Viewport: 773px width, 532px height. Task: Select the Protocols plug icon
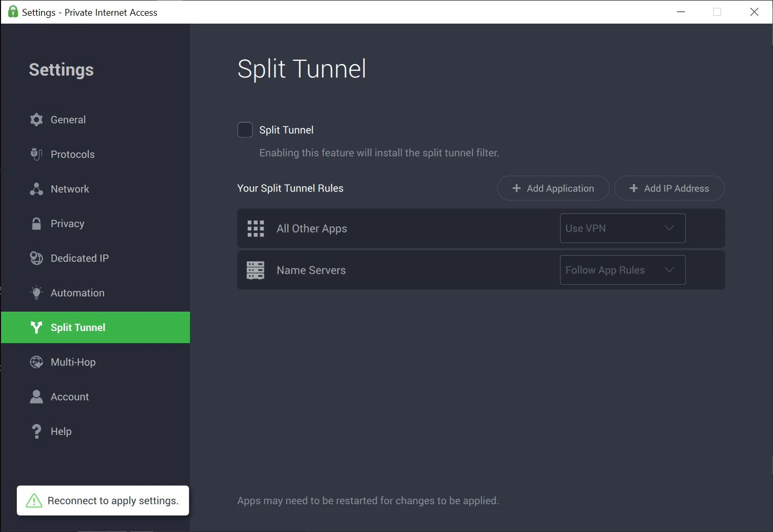coord(36,154)
